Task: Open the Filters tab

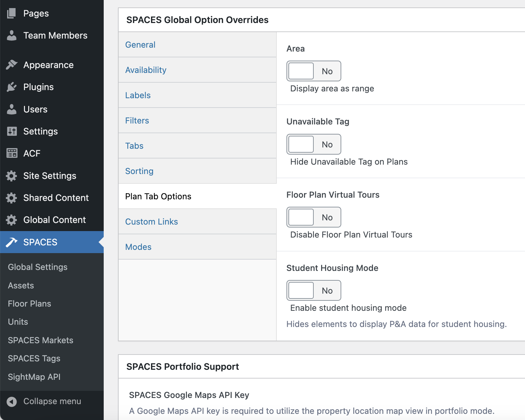Action: coord(197,121)
